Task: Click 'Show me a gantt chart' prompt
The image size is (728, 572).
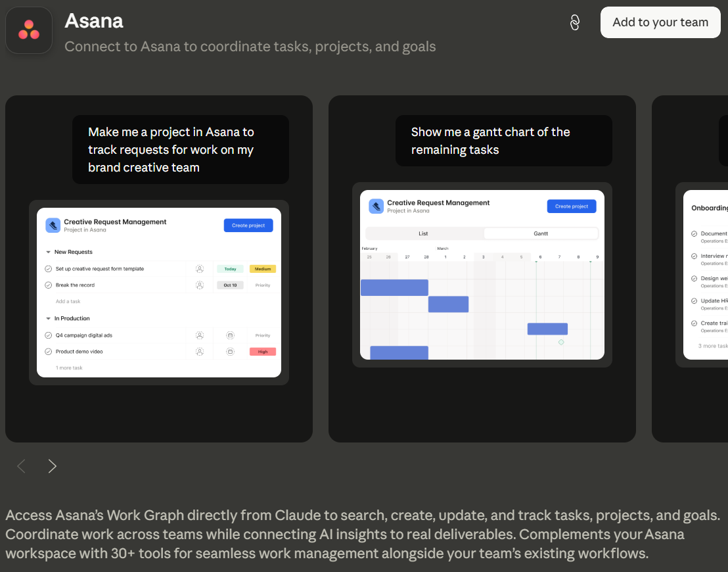Action: tap(504, 141)
